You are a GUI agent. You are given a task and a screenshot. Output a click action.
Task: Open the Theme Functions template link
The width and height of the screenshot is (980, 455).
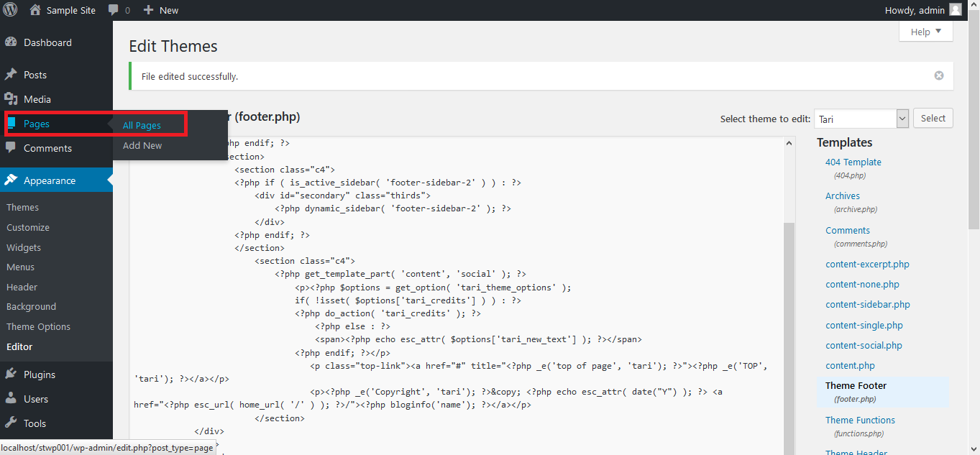click(860, 420)
